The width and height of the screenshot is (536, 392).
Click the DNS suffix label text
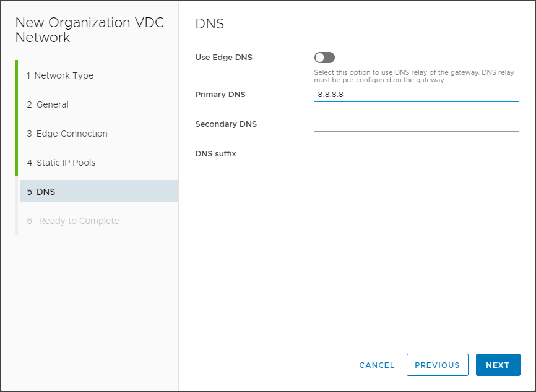pyautogui.click(x=215, y=154)
